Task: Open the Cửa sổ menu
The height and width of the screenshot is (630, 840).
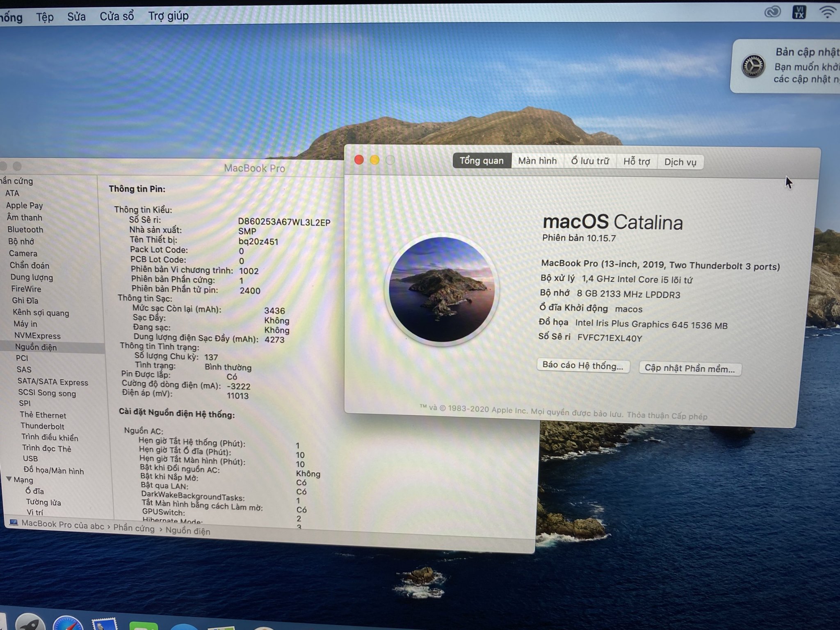Action: [117, 16]
